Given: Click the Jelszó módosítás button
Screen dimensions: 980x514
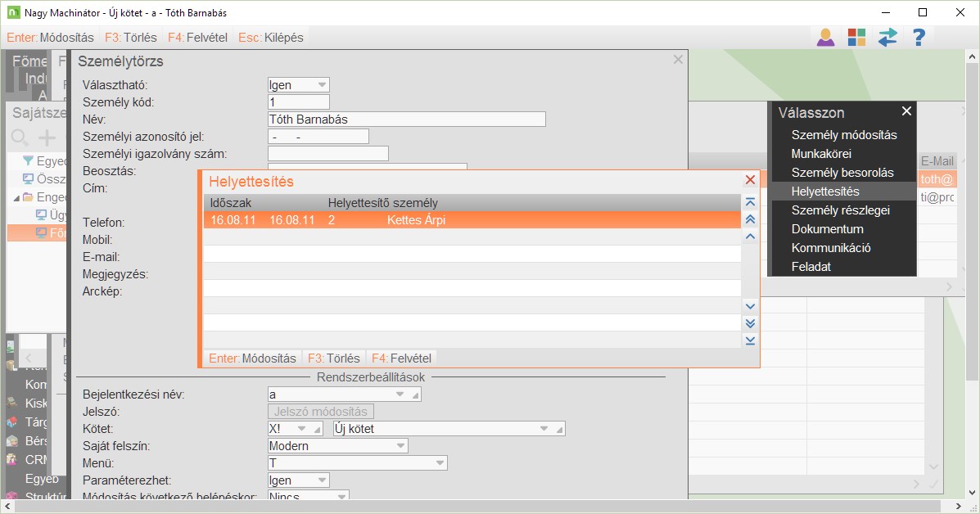Looking at the screenshot, I should click(x=321, y=412).
